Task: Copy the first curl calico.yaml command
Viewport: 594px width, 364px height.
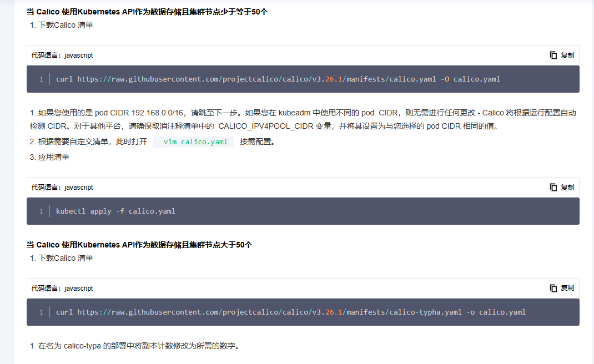Action: coord(553,55)
